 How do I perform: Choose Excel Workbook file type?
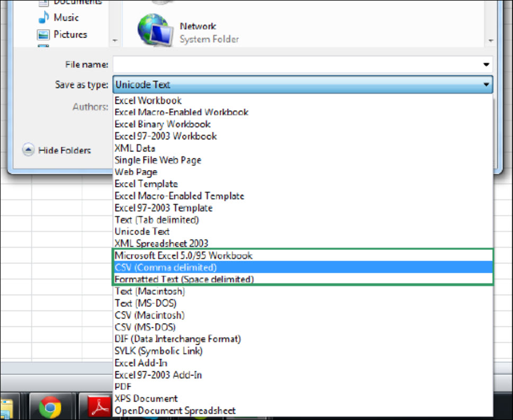303,101
